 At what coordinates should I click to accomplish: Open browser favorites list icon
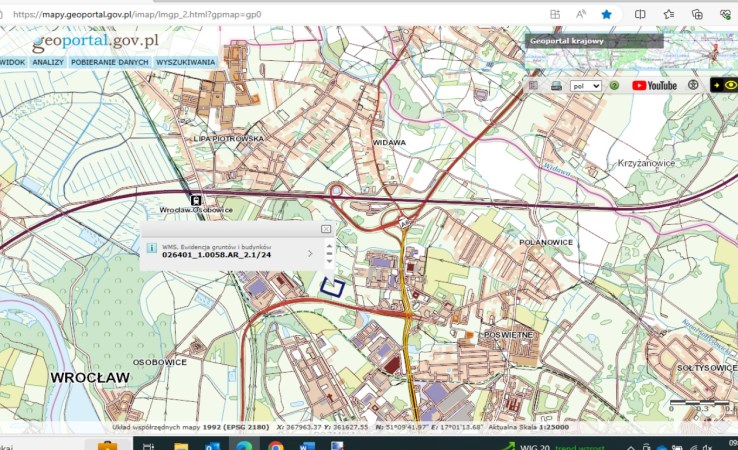point(669,15)
